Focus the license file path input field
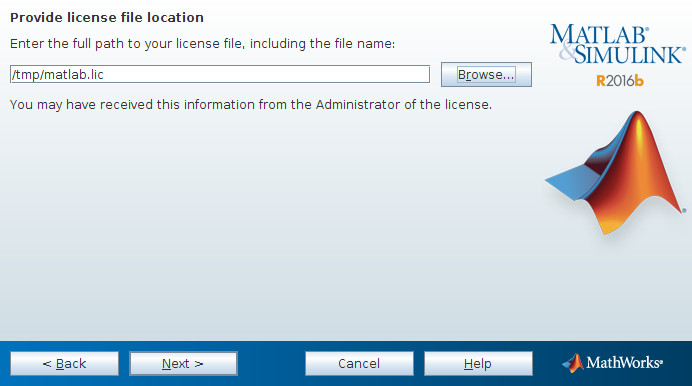 coord(220,74)
